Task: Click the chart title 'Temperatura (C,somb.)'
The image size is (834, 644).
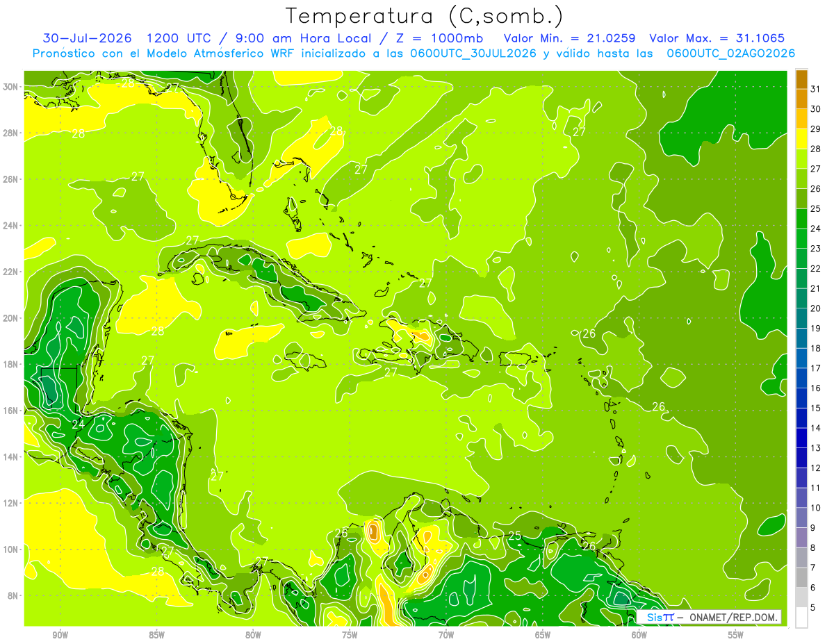Action: [425, 17]
